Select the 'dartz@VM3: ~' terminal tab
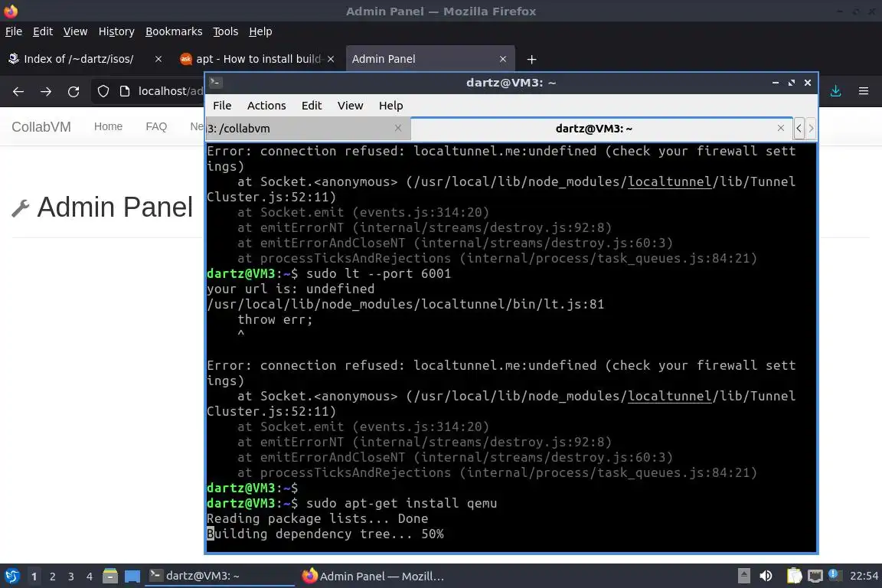882x588 pixels. (x=601, y=129)
